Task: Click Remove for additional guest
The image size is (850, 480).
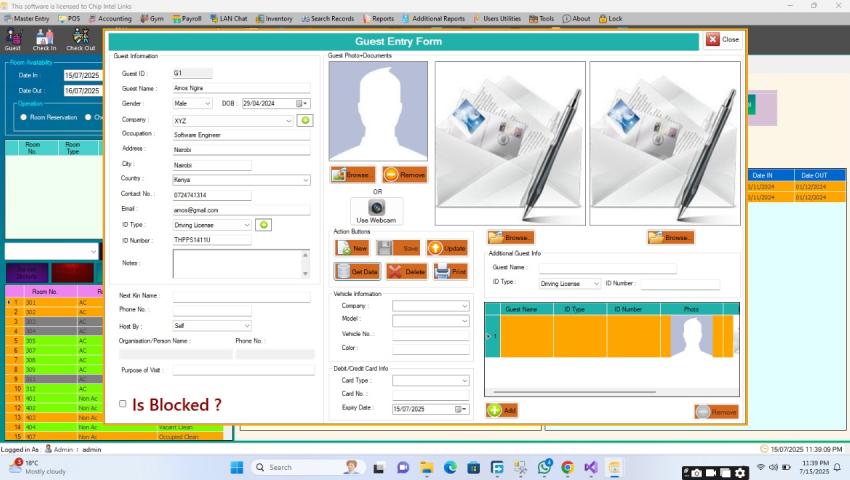Action: [716, 412]
